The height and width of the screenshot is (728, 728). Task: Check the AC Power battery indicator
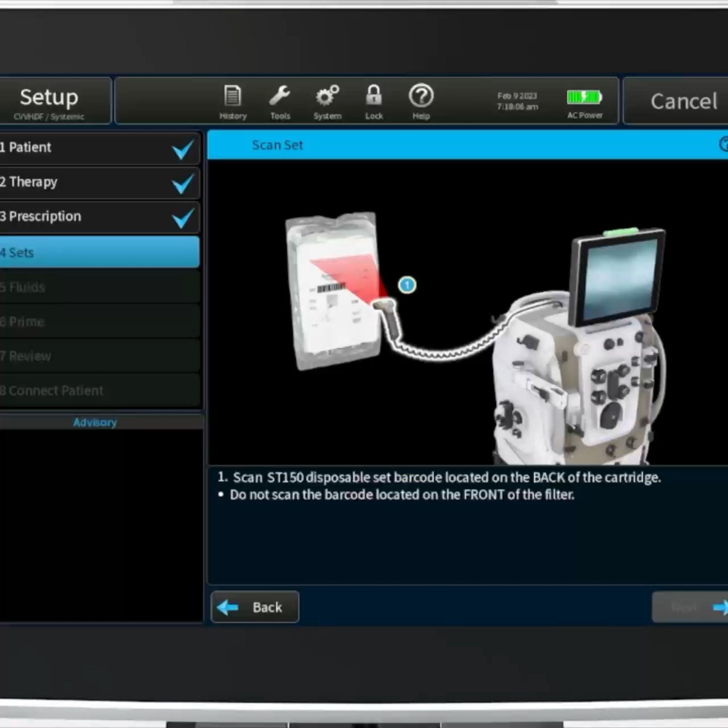[x=584, y=102]
